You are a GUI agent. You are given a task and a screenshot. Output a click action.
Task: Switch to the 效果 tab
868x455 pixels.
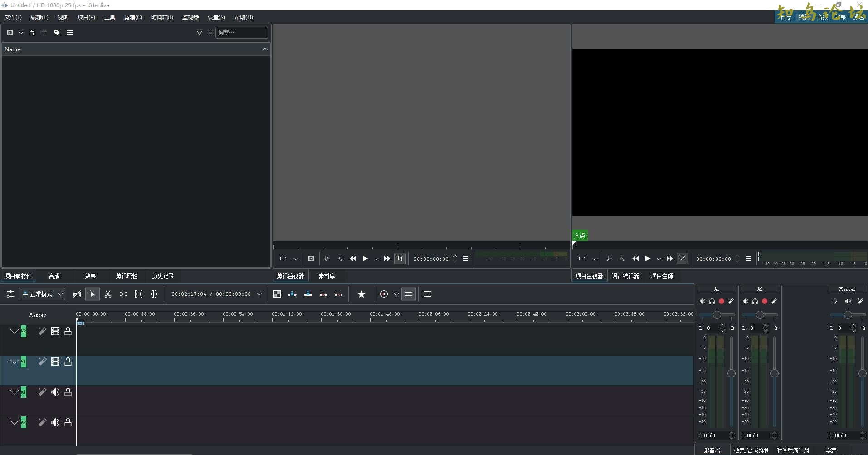[90, 276]
